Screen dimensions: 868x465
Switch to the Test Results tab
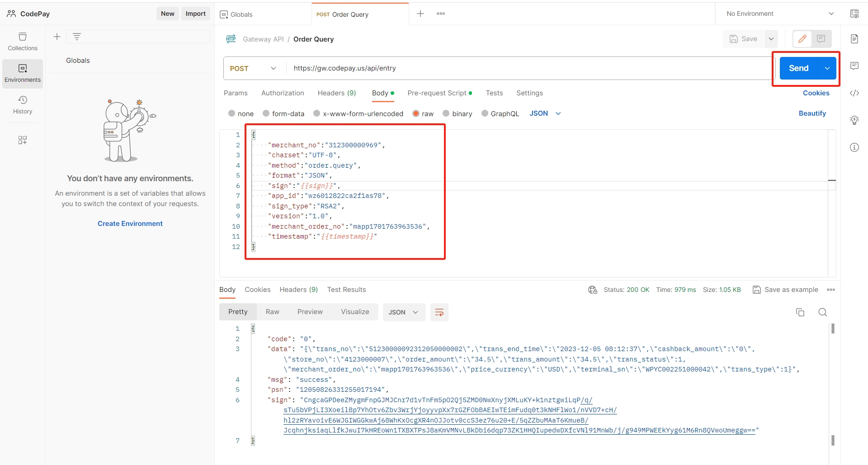point(346,290)
